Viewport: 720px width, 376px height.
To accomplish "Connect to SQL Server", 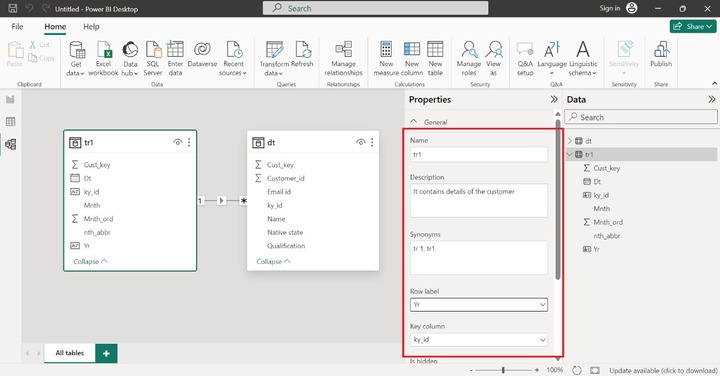I will (x=153, y=58).
